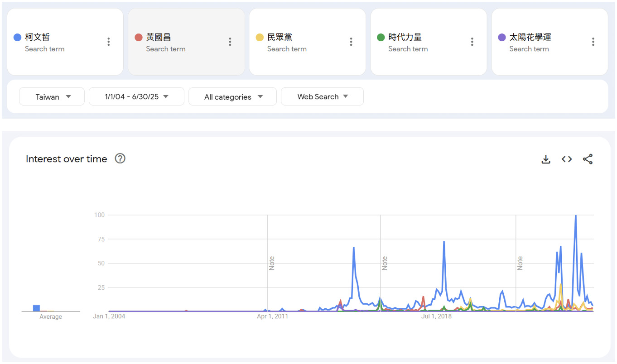The height and width of the screenshot is (364, 617).
Task: Open more options for 黃國昌 term
Action: [x=230, y=42]
